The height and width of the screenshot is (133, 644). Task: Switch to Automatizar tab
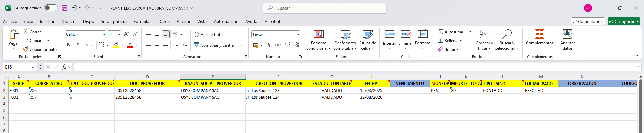[x=226, y=21]
